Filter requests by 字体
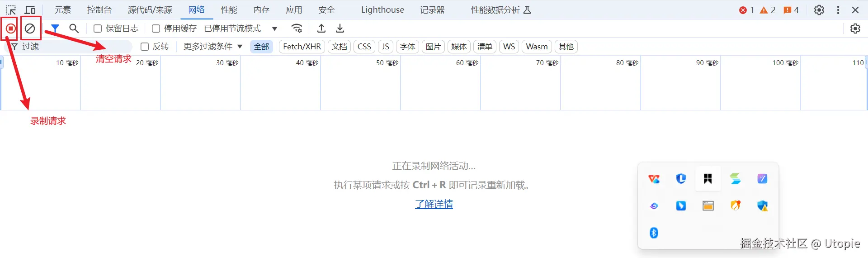 pyautogui.click(x=407, y=47)
